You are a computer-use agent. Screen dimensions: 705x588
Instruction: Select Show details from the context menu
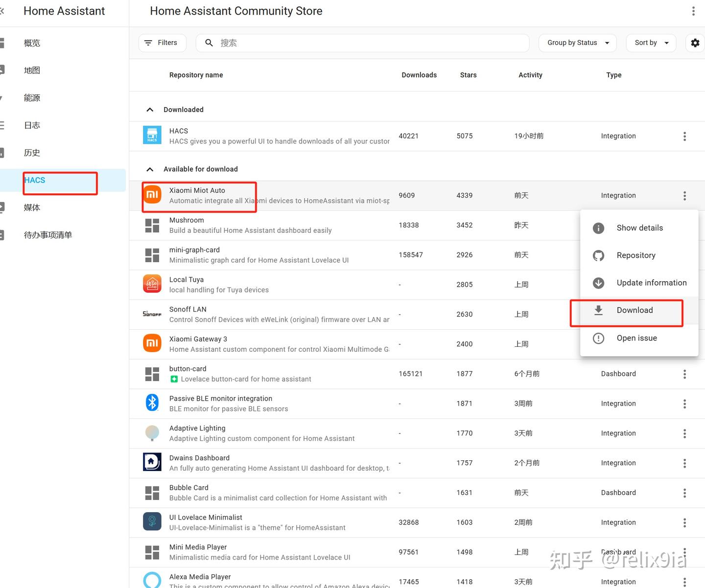coord(639,227)
